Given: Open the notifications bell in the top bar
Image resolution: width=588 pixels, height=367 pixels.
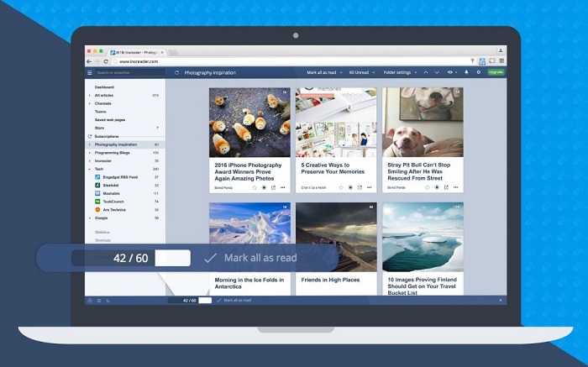Looking at the screenshot, I should tap(466, 73).
